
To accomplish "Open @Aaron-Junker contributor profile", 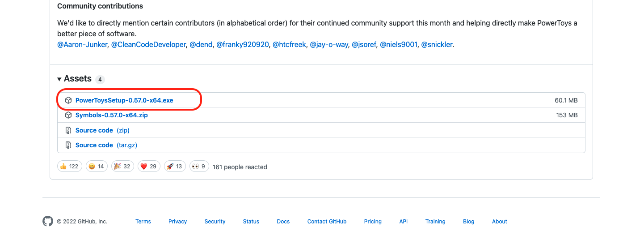I will pos(82,44).
